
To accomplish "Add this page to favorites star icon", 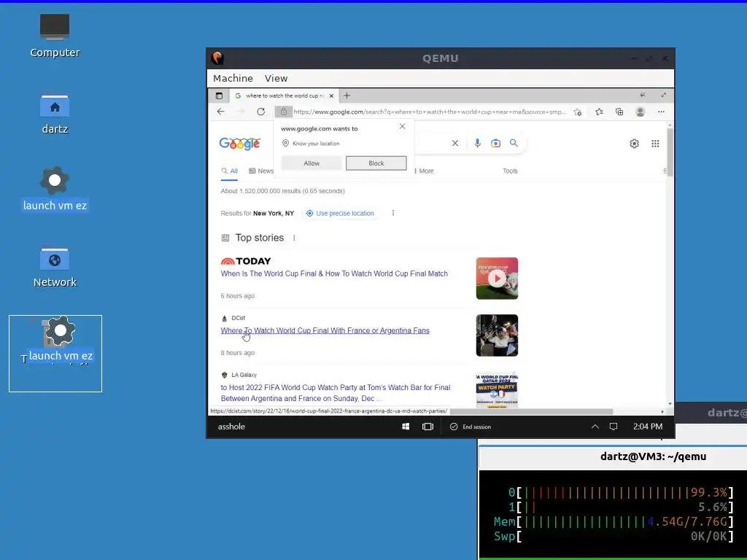I will pos(578,112).
